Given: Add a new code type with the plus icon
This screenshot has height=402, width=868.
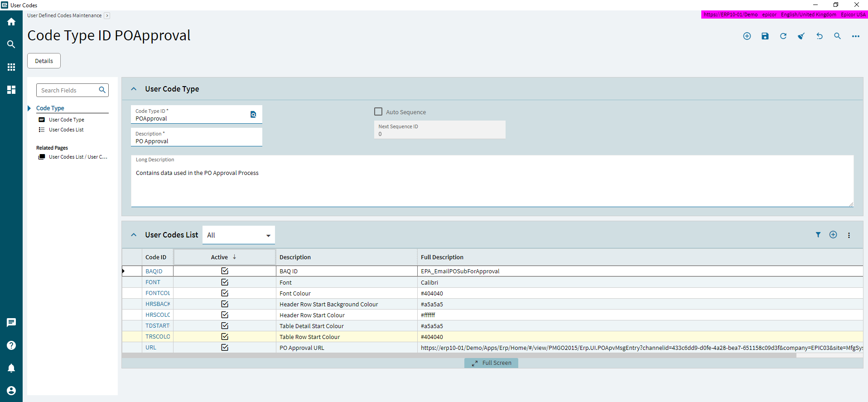Looking at the screenshot, I should pos(747,36).
